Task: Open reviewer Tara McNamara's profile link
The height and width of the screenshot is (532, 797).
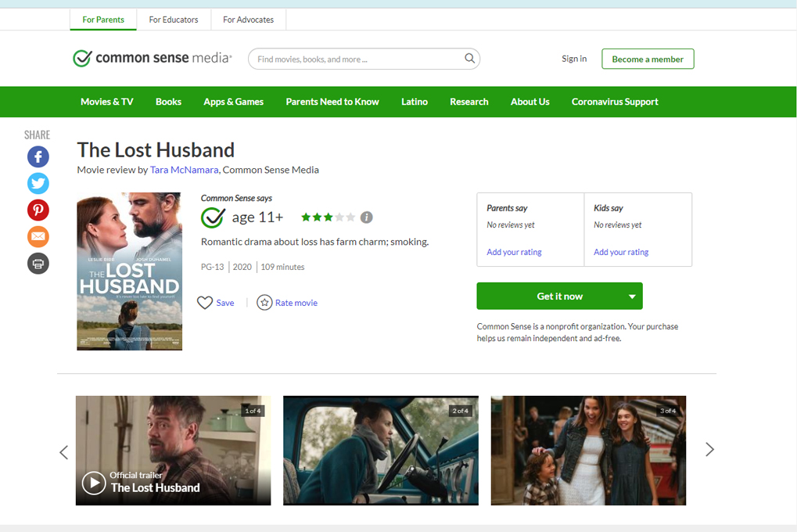Action: [184, 170]
